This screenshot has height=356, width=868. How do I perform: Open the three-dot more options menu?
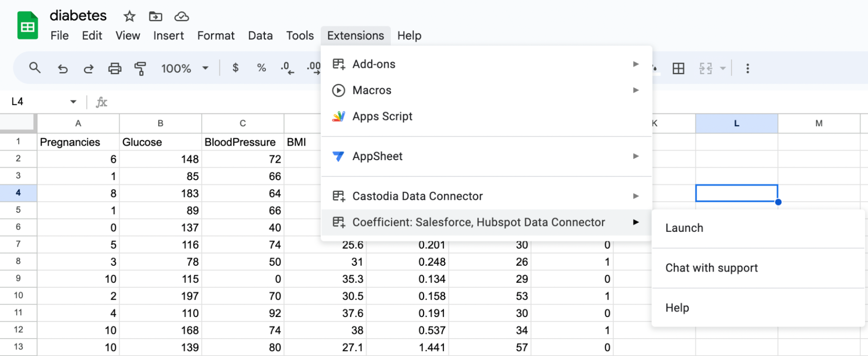(x=747, y=68)
